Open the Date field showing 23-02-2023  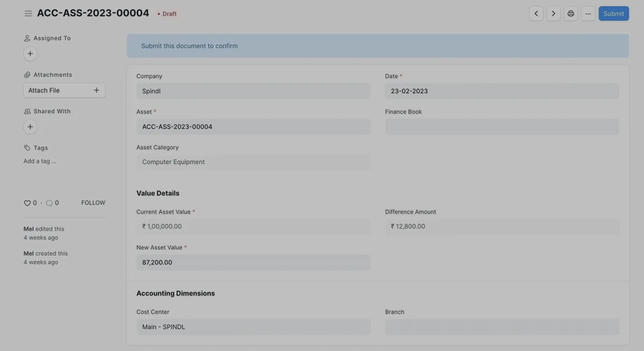click(x=501, y=91)
